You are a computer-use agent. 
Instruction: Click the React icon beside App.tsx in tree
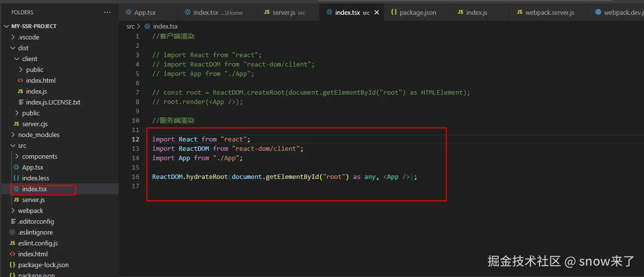16,167
